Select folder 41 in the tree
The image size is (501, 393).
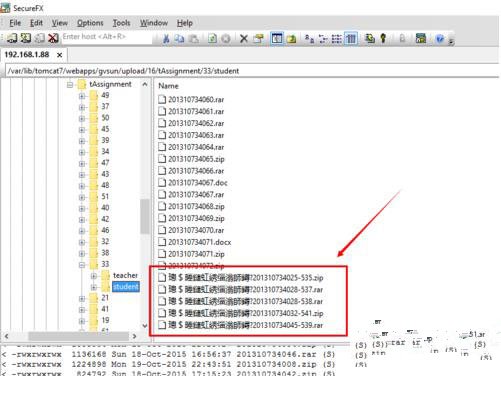tap(105, 309)
